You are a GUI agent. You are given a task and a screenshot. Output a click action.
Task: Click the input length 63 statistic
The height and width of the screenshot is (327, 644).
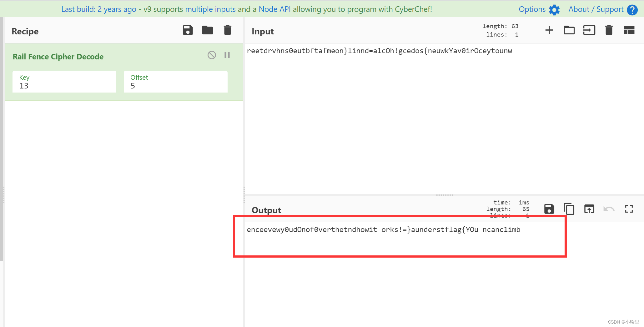point(501,26)
